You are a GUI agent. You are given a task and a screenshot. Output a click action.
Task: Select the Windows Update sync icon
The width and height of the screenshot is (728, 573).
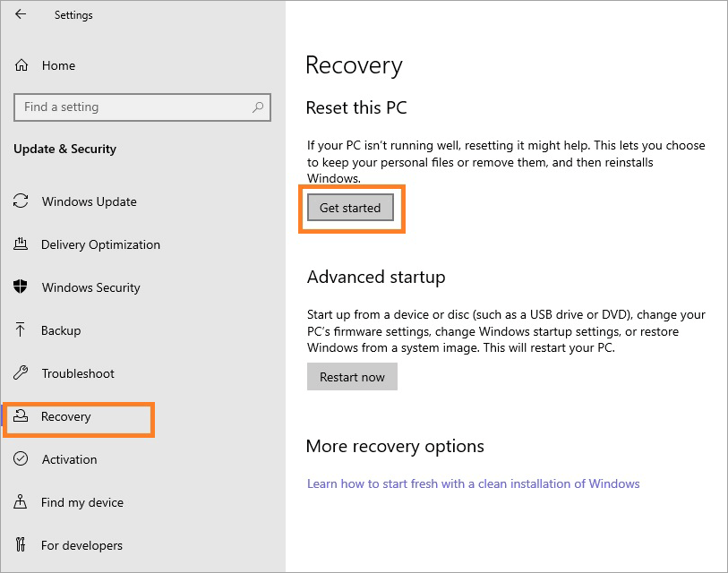[21, 201]
